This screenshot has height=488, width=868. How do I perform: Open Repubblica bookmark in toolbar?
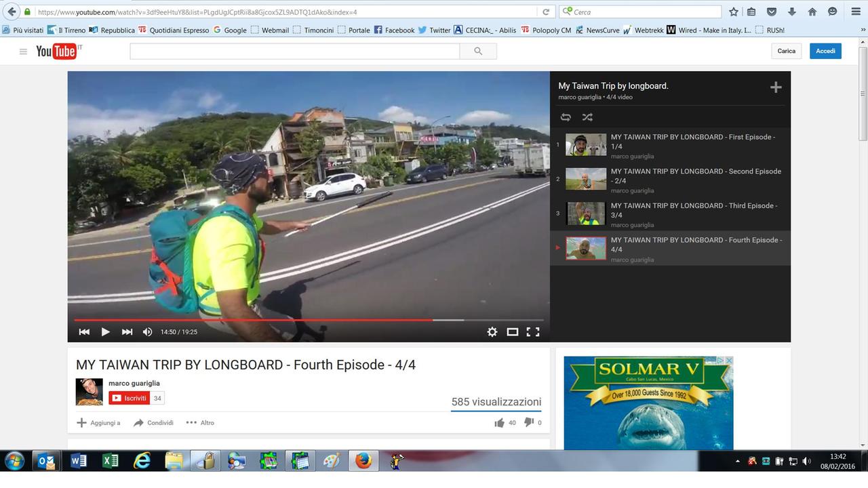pyautogui.click(x=112, y=30)
